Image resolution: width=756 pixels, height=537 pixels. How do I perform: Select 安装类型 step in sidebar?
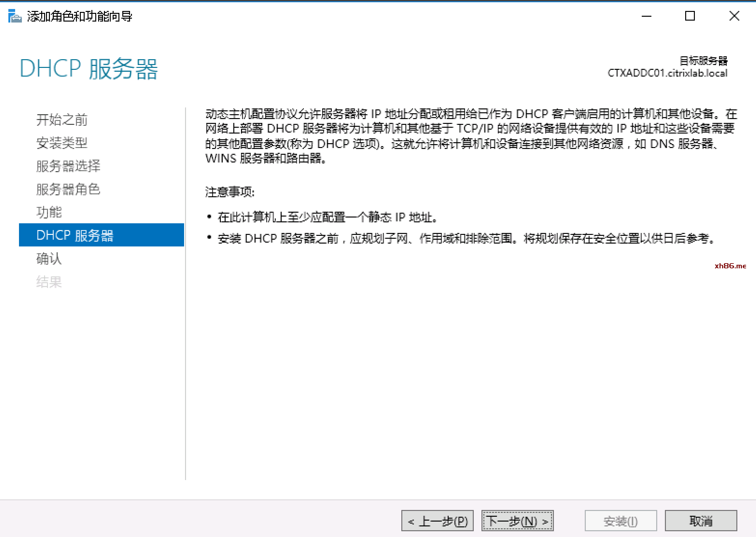point(62,143)
